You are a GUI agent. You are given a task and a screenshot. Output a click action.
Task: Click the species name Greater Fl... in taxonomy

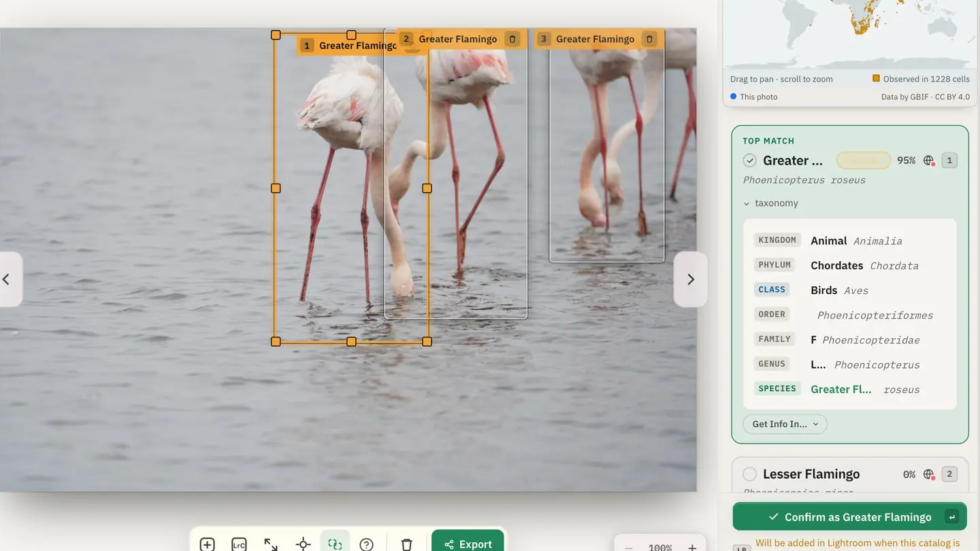pos(841,389)
